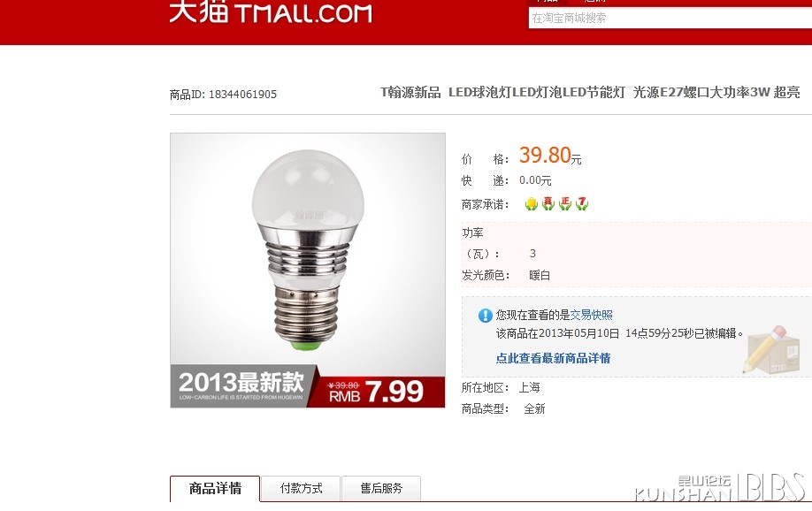Open the 交易快照 link
The image size is (812, 511).
pos(591,315)
